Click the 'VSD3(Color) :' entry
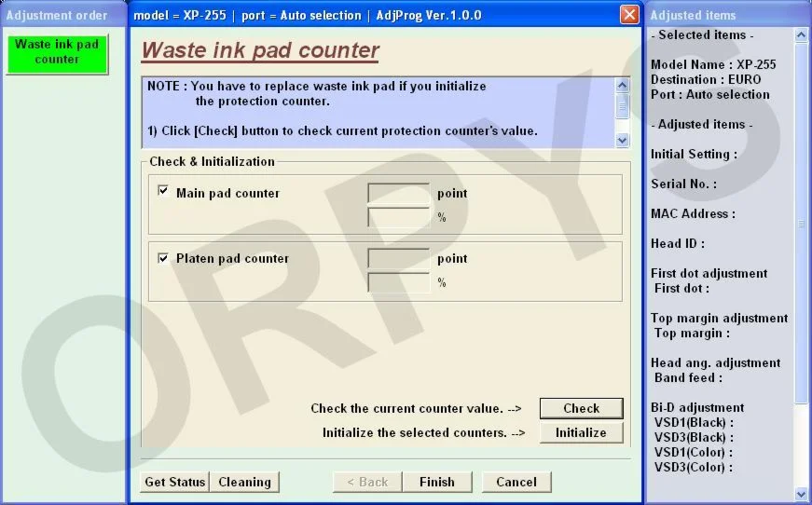Viewport: 812px width, 505px height. tap(694, 467)
